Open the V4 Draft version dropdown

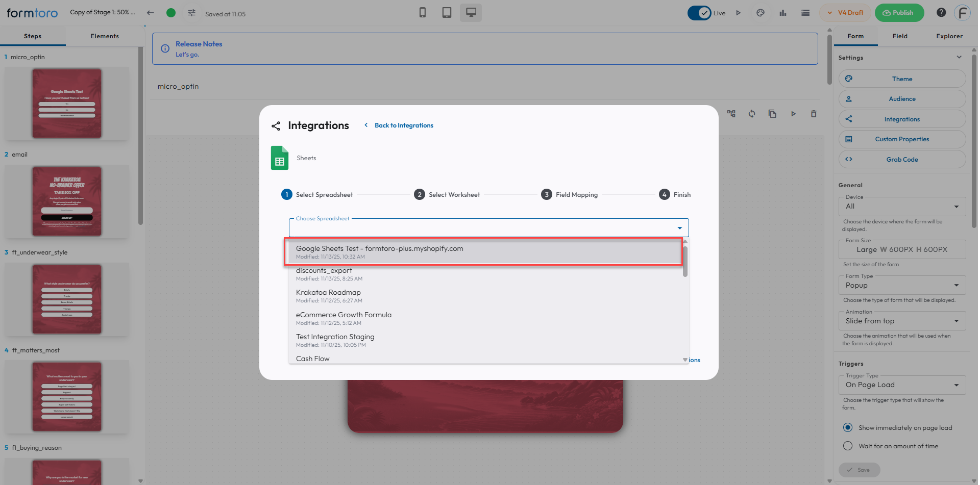coord(845,13)
